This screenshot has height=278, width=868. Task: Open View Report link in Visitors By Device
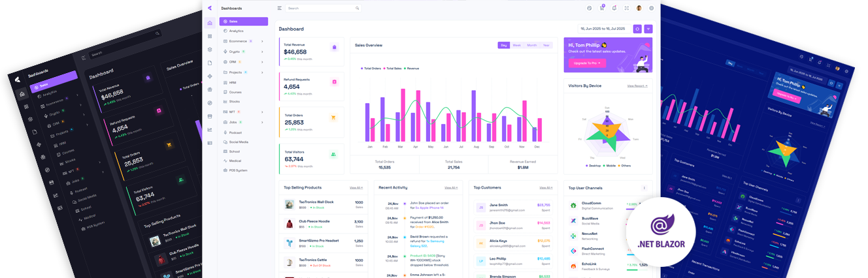637,85
